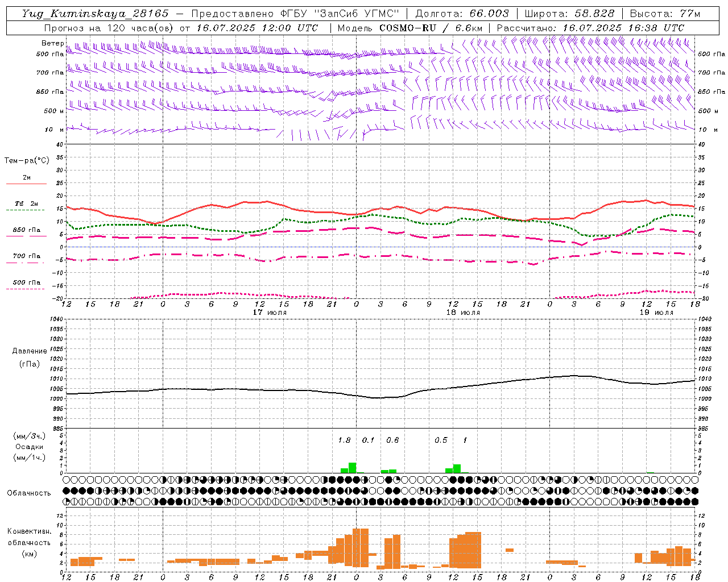Click the Долгота: 66.003 value

pos(462,14)
